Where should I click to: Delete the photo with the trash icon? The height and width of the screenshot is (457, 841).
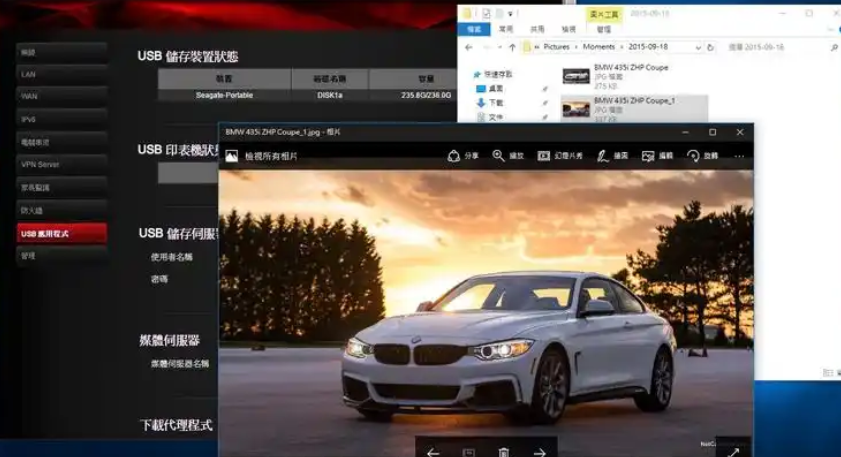click(504, 452)
